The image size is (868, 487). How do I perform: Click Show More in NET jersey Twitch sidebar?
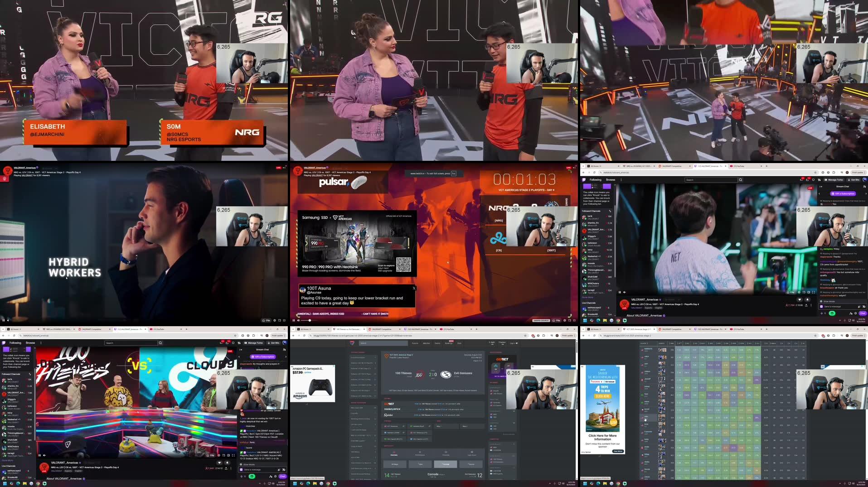pos(587,297)
